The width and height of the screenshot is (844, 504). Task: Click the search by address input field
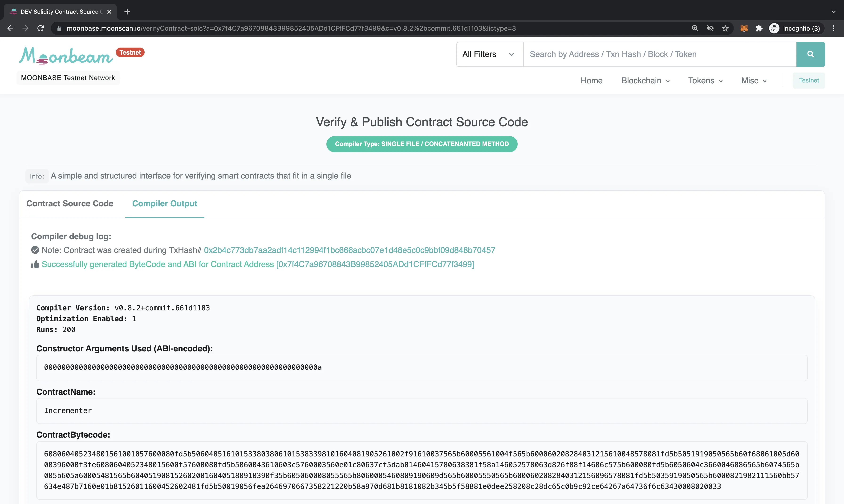point(660,54)
